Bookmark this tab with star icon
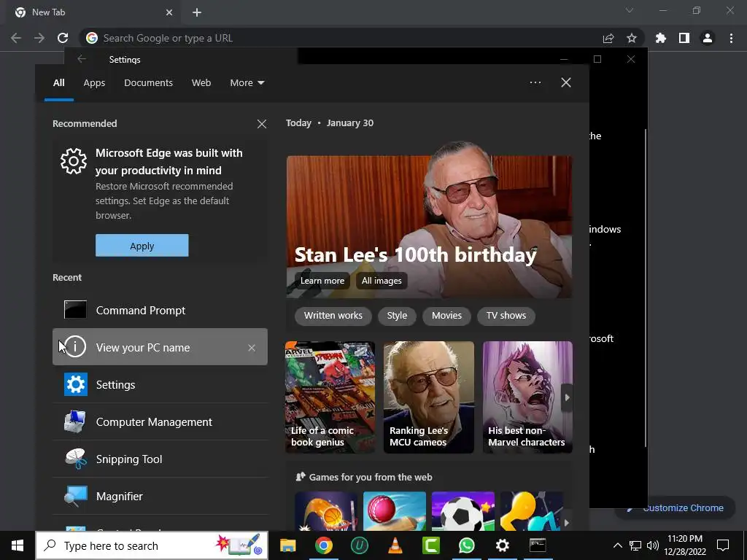The width and height of the screenshot is (747, 560). coord(632,38)
